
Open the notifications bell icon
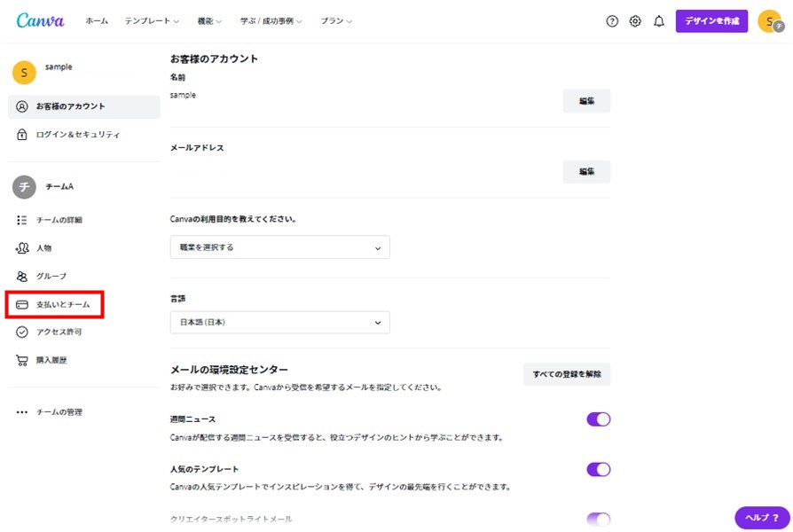point(659,21)
